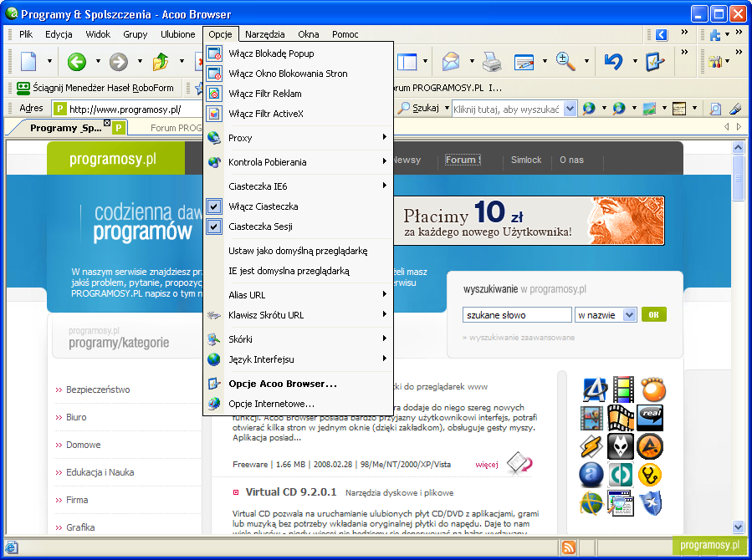Viewport: 752px width, 560px height.
Task: Click the 'Kliknij tutaj, aby wyszukać' search box
Action: point(508,109)
